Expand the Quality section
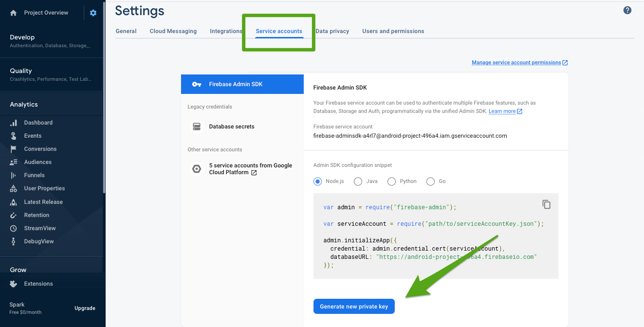 click(51, 74)
